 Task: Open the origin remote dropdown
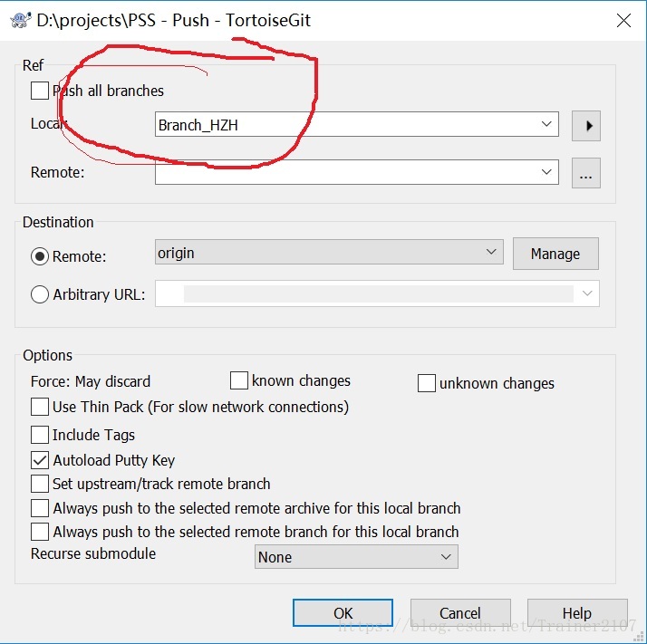point(329,252)
